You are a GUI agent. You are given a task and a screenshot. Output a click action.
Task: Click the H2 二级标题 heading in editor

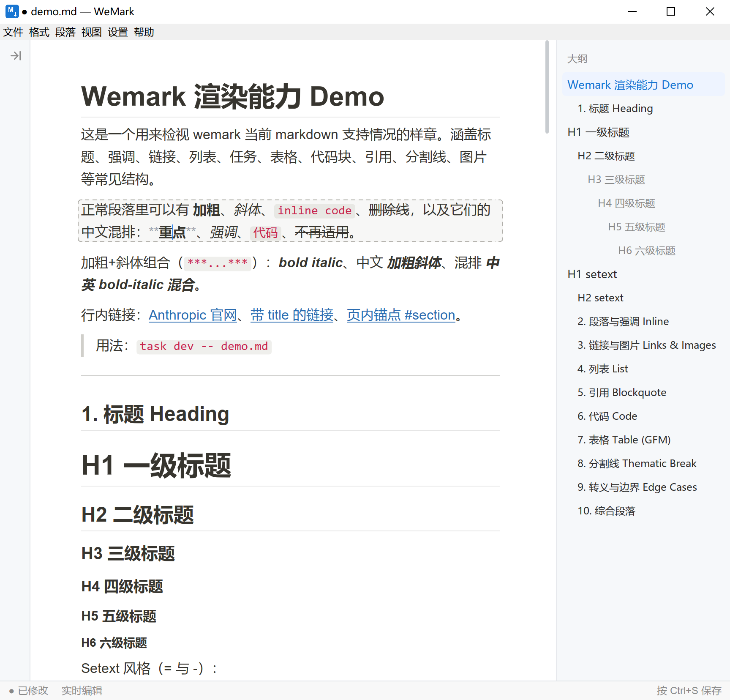click(138, 515)
